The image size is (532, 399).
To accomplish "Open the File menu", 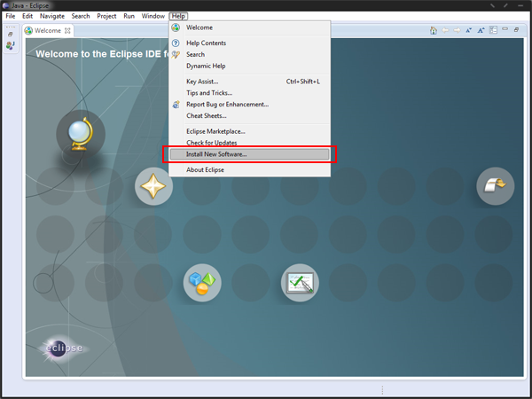I will [10, 16].
